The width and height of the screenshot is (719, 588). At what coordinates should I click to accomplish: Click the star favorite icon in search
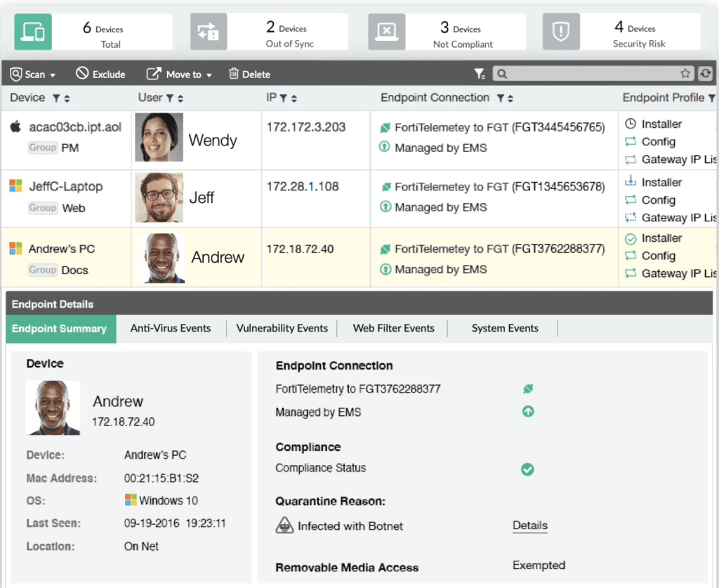pyautogui.click(x=685, y=73)
